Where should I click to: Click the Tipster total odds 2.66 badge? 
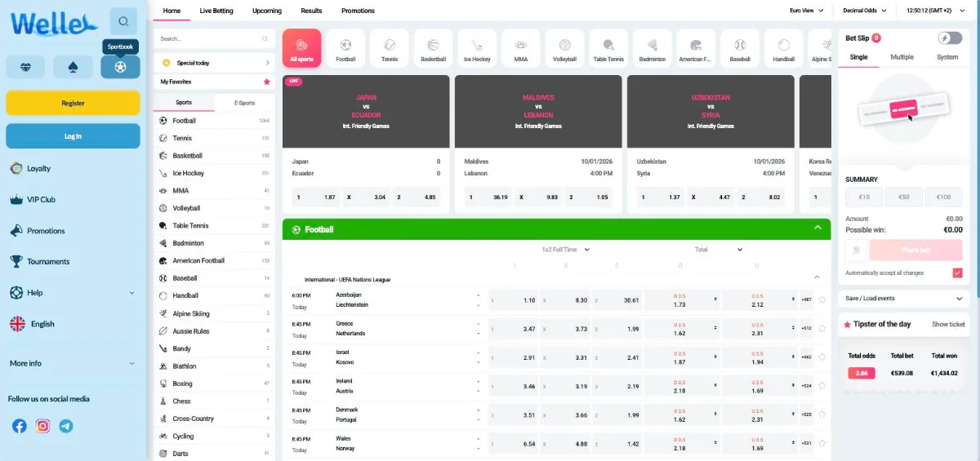[862, 373]
